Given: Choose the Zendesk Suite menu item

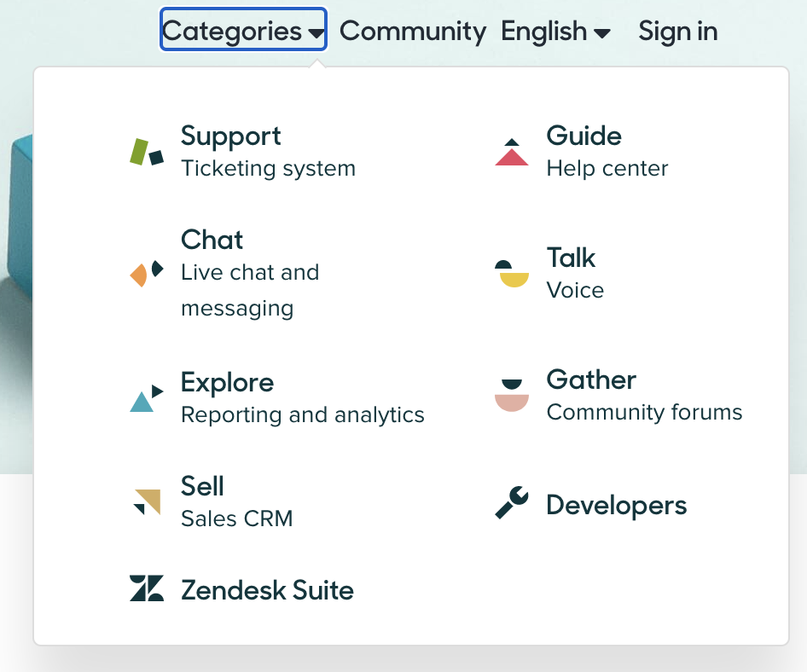Looking at the screenshot, I should [267, 590].
